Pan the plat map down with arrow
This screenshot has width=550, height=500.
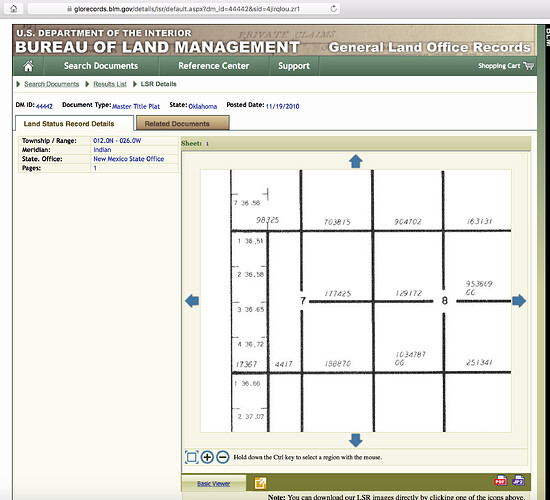pyautogui.click(x=356, y=440)
